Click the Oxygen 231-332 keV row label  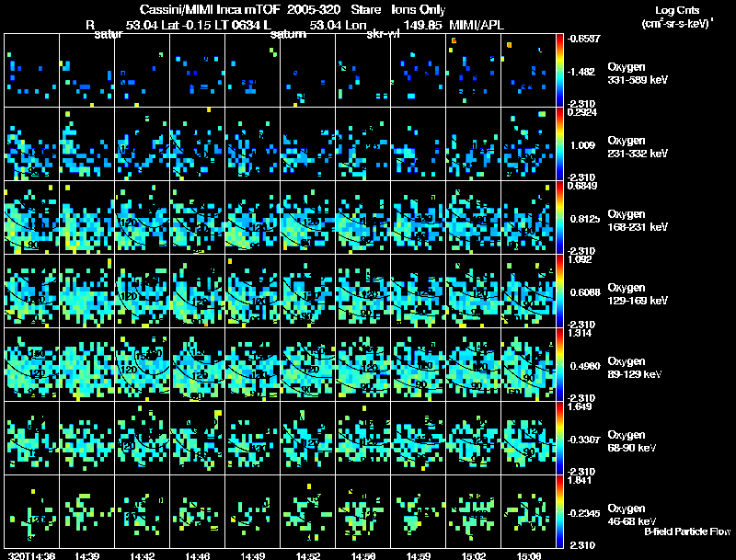click(x=638, y=147)
